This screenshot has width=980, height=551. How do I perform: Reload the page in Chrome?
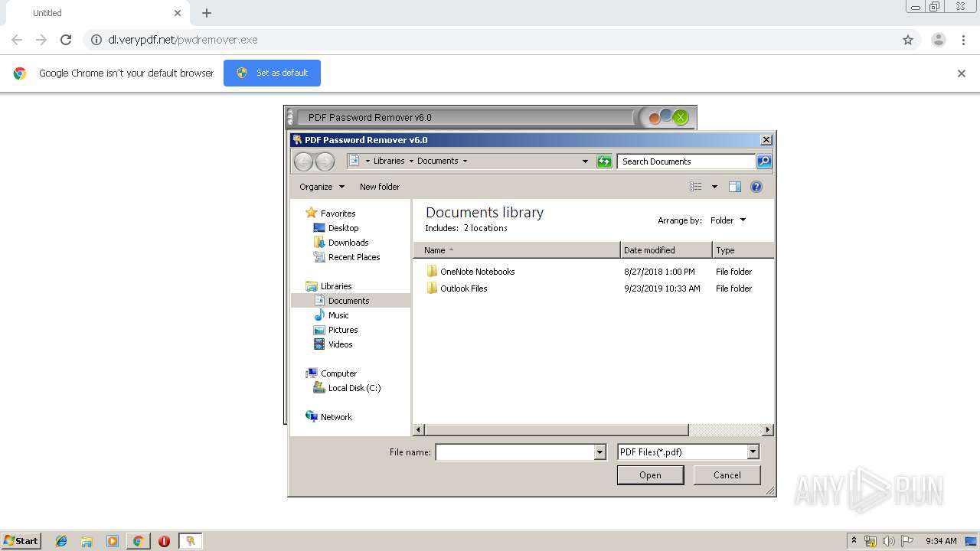66,40
